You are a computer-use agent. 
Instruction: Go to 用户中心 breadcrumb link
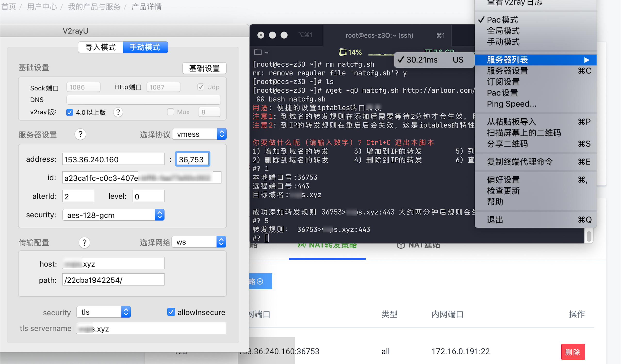click(42, 7)
